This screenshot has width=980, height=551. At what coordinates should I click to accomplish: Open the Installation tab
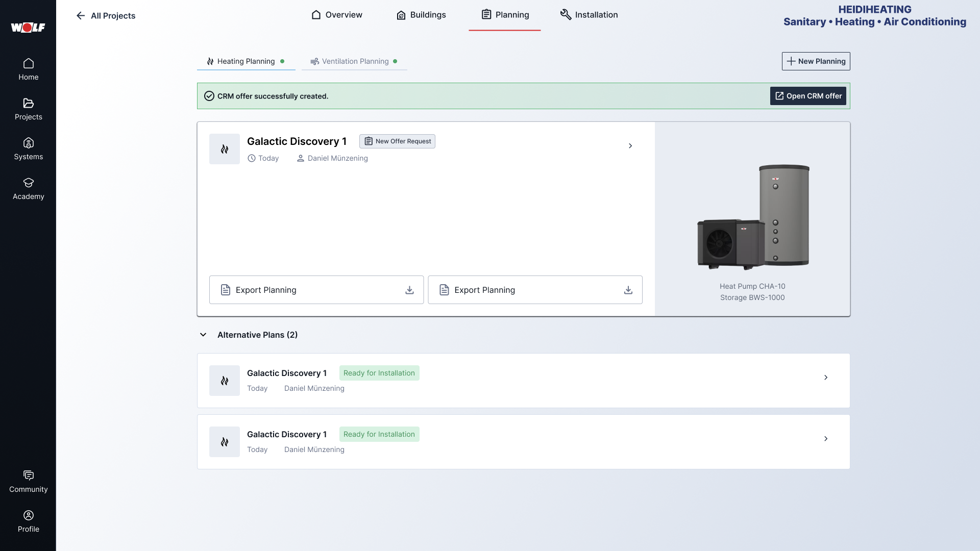coord(589,15)
